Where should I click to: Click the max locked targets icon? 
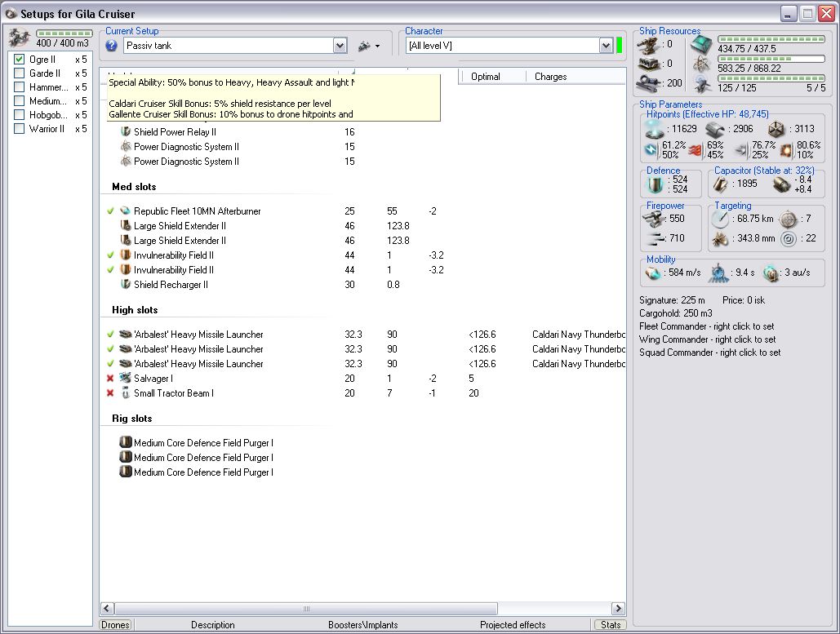click(x=788, y=219)
